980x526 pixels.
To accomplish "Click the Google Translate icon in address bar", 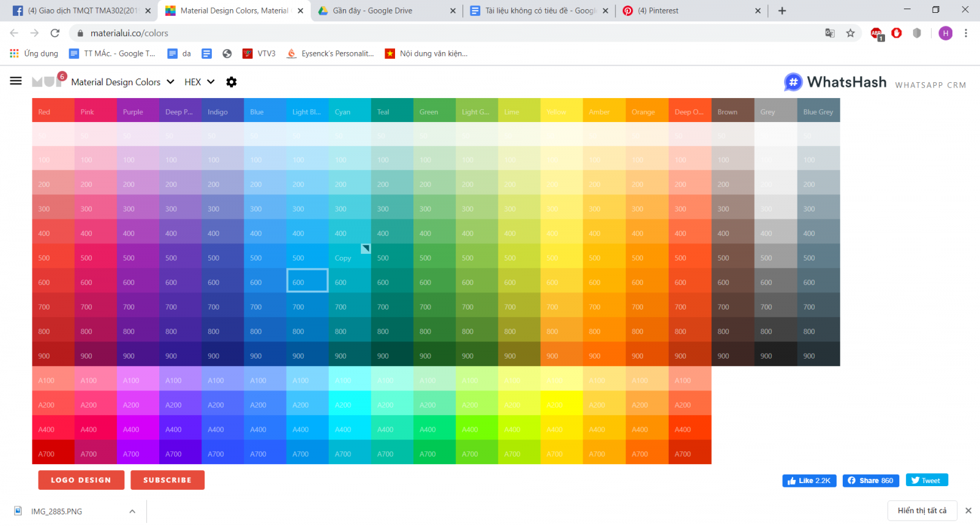I will point(830,33).
